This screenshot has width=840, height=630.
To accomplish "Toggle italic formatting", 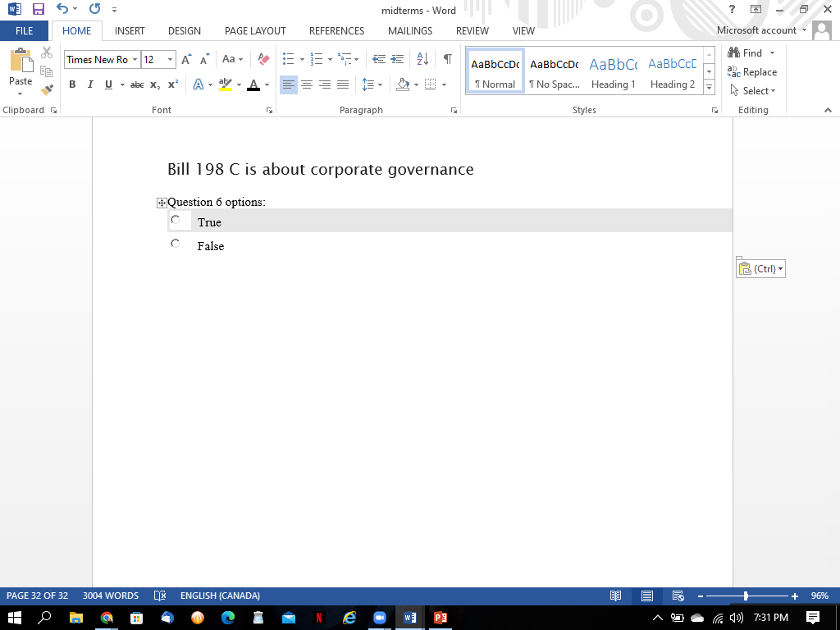I will coord(89,84).
